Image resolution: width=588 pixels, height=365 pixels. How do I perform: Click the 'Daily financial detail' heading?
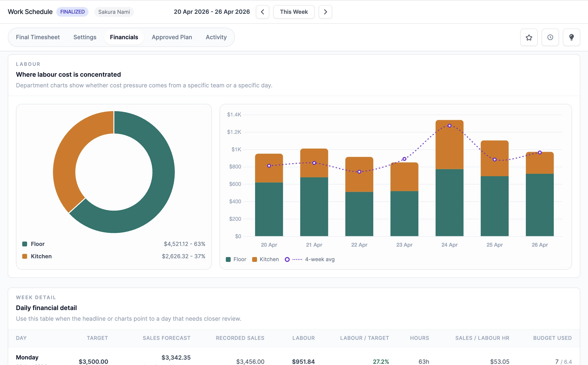[46, 308]
